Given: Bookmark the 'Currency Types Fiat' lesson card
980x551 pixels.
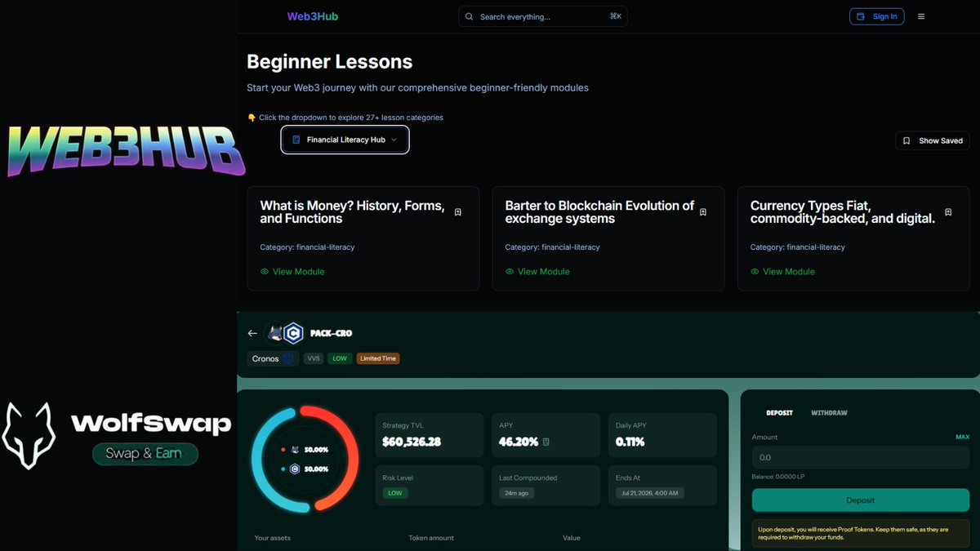Looking at the screenshot, I should (948, 212).
